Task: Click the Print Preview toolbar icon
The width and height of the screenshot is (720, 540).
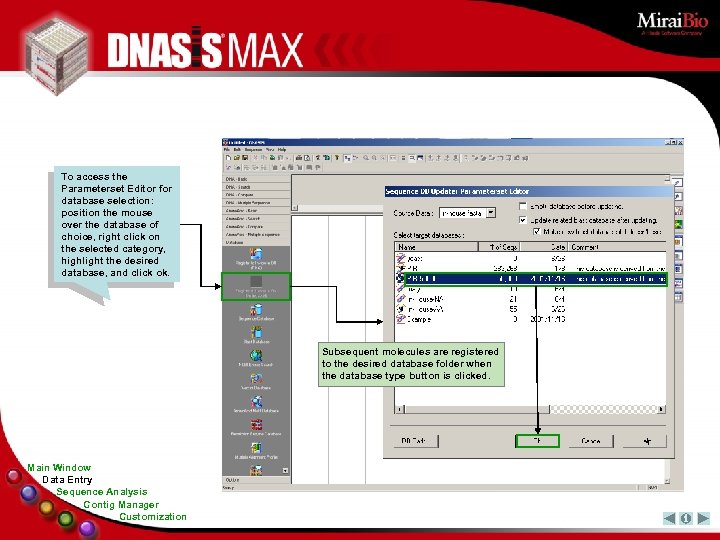Action: coord(307,158)
